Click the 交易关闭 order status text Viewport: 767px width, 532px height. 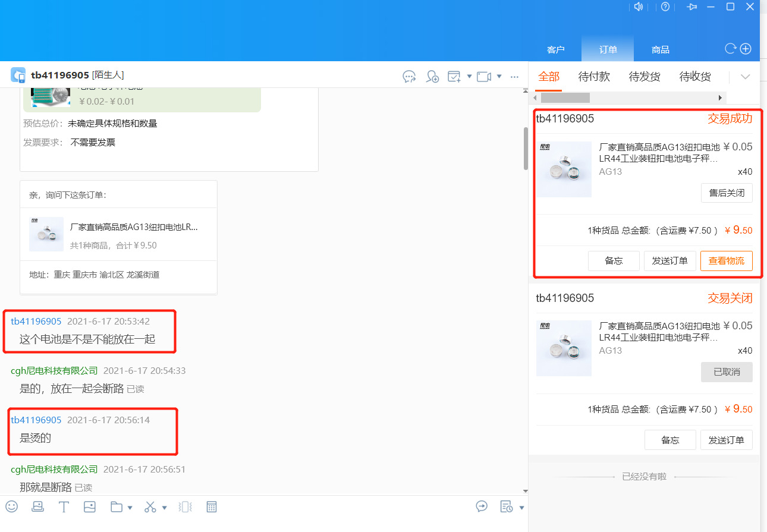pyautogui.click(x=730, y=298)
